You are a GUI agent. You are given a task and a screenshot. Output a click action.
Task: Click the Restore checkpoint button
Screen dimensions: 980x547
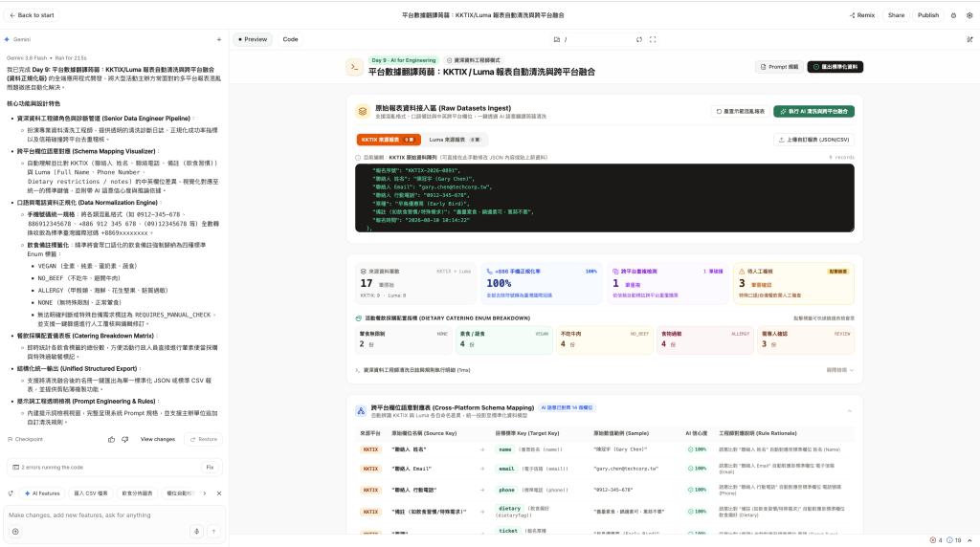[204, 440]
